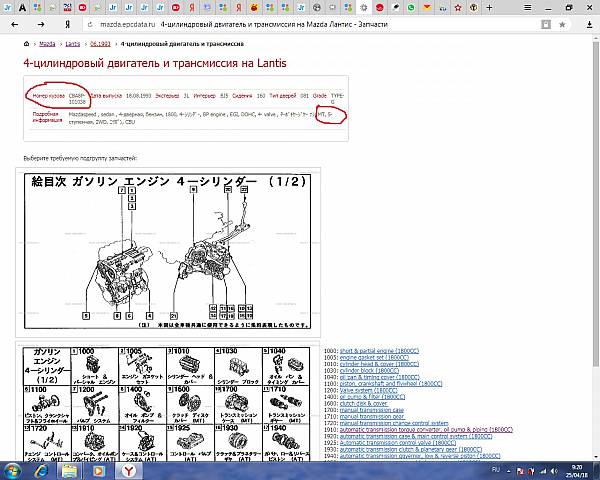Open the Lantis breadcrumb link
The width and height of the screenshot is (600, 480).
click(x=72, y=44)
